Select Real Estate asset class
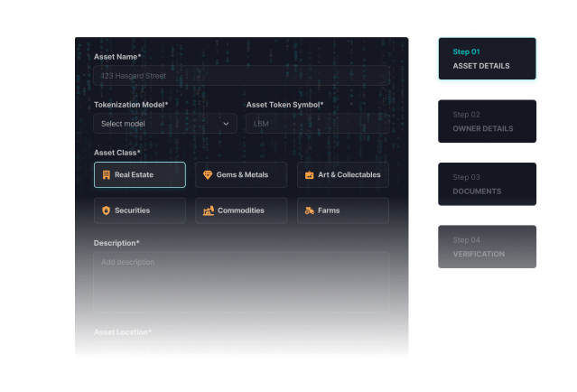The width and height of the screenshot is (577, 392). (140, 174)
